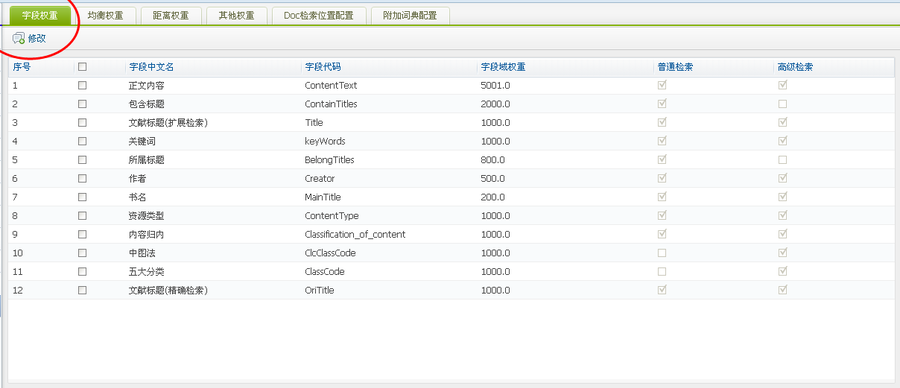Select the row checkbox for 资源类型
This screenshot has height=388, width=900.
(x=82, y=216)
